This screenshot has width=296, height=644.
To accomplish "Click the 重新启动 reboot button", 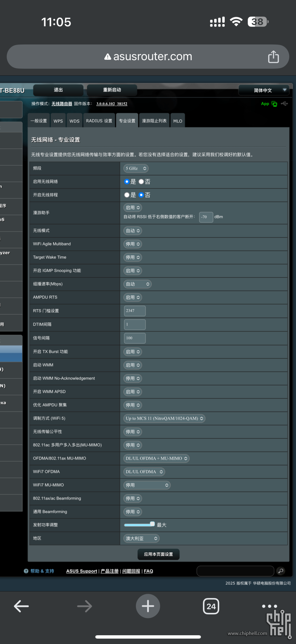I will [x=112, y=90].
